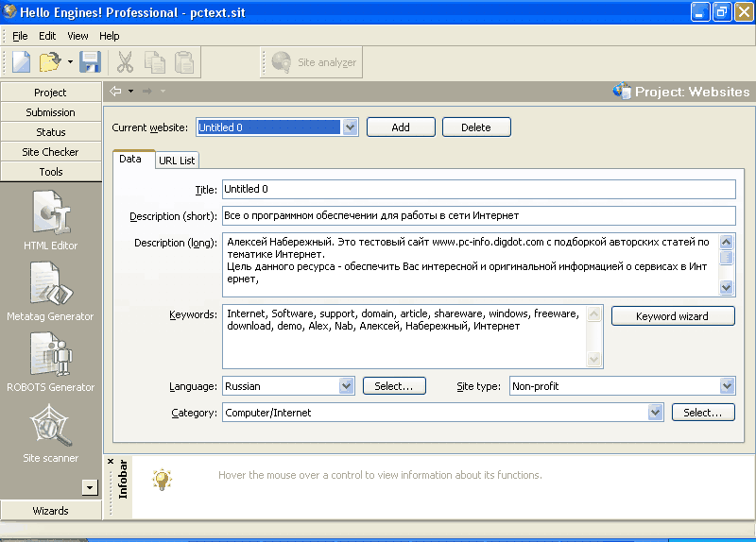The width and height of the screenshot is (756, 542).
Task: Select the Tools sidebar section
Action: point(51,172)
